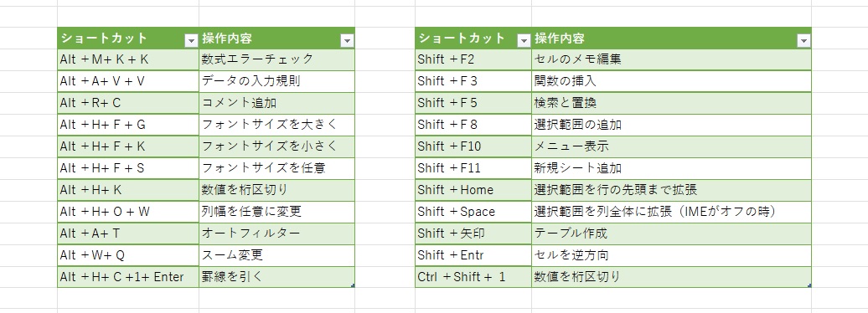
Task: Select the Shift +Space cell
Action: [473, 212]
